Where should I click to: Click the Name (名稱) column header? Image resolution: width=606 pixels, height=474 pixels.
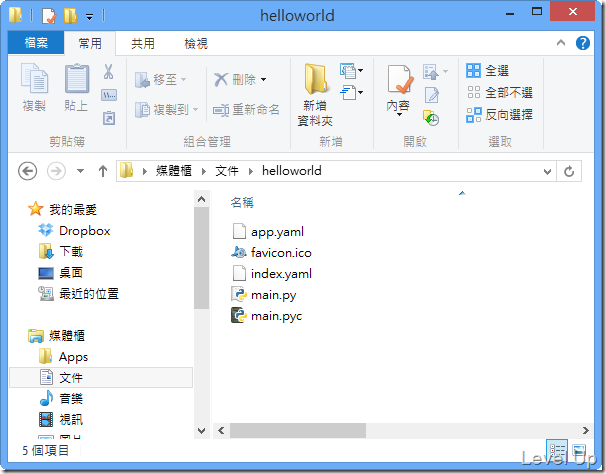click(x=242, y=202)
